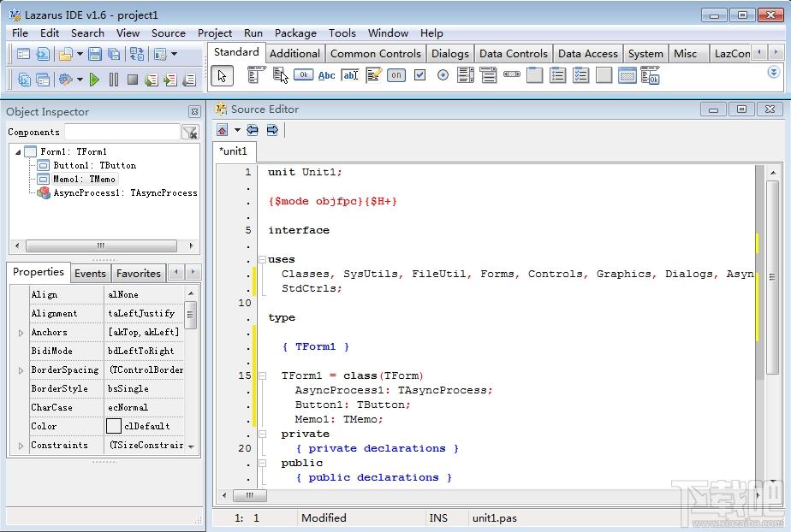
Task: Click the Color clDefault swatch
Action: pos(114,426)
